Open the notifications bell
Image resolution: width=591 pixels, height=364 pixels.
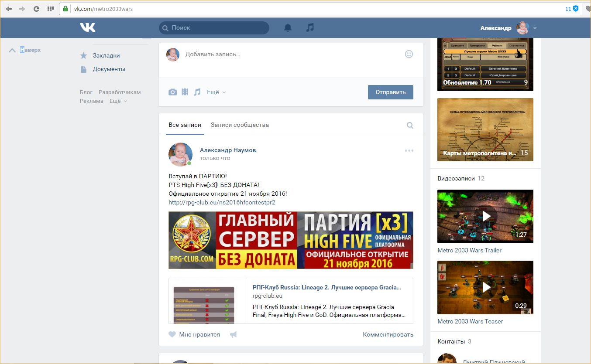tap(288, 27)
